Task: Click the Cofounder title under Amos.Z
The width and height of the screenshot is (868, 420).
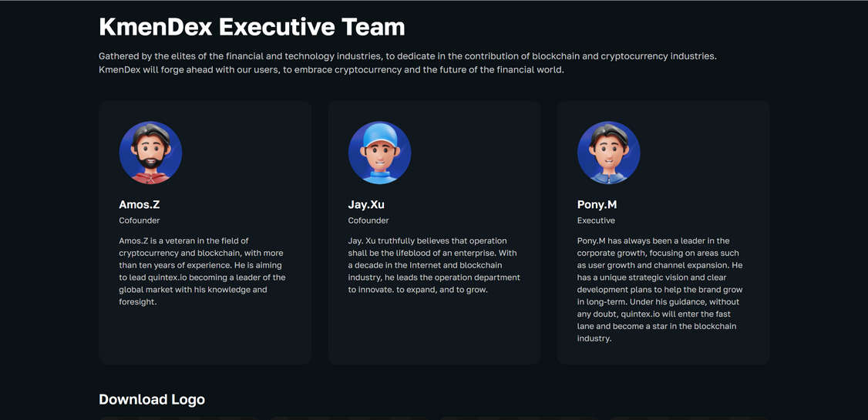Action: (140, 220)
